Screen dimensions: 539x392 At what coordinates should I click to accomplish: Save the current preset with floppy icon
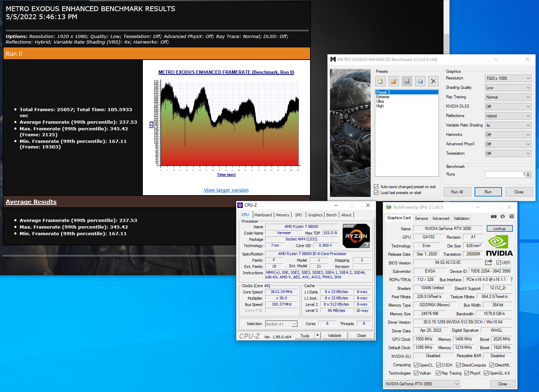pos(407,81)
